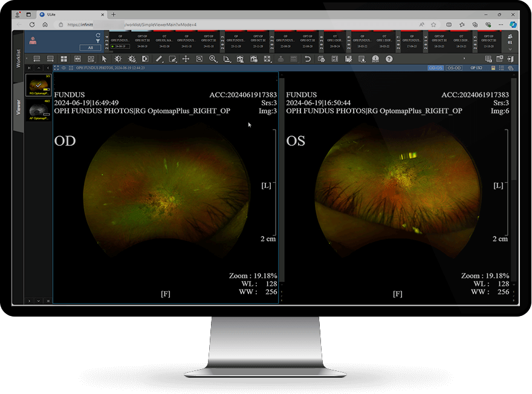Open the help question mark icon
This screenshot has height=394, width=532.
pyautogui.click(x=389, y=59)
